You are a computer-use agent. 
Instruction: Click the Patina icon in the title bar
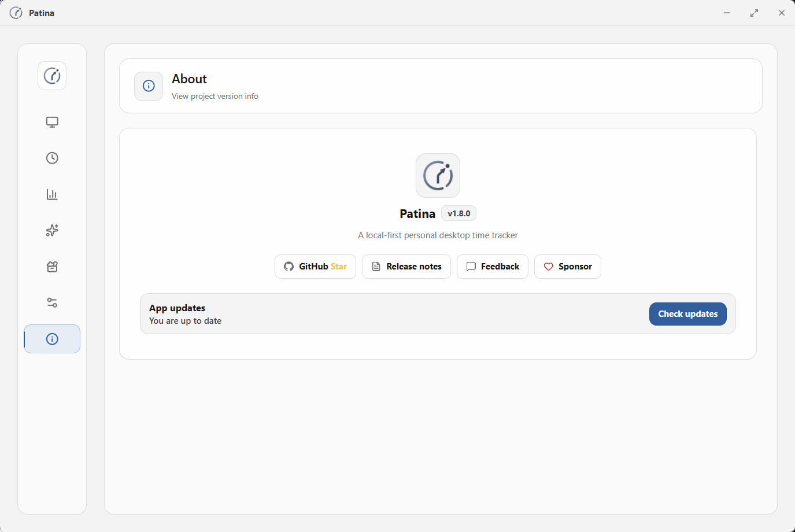16,13
